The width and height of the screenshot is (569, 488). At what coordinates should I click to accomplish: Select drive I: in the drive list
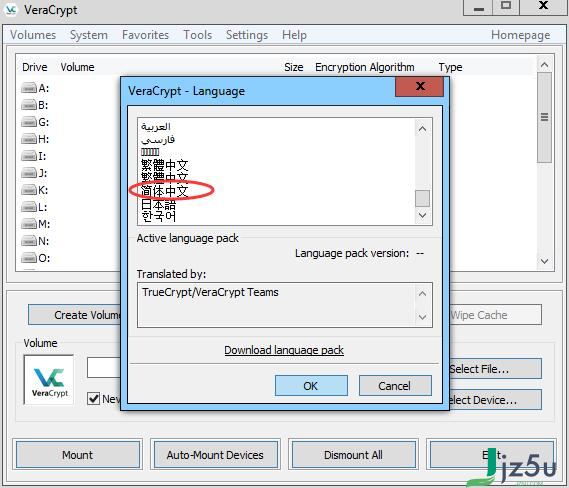(34, 156)
